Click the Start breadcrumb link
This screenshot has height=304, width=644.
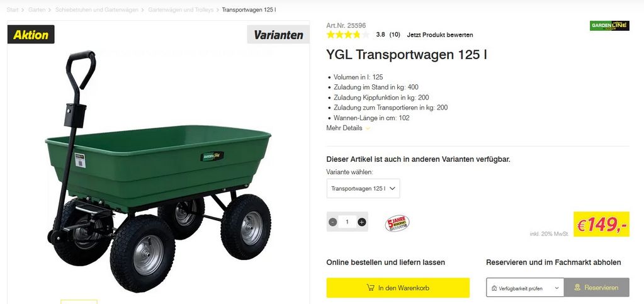pyautogui.click(x=13, y=9)
